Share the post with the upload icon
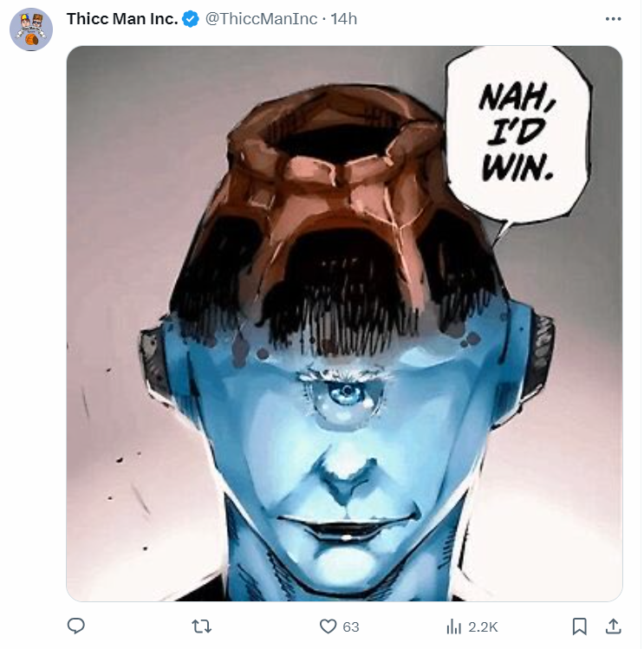This screenshot has height=649, width=644. click(613, 626)
